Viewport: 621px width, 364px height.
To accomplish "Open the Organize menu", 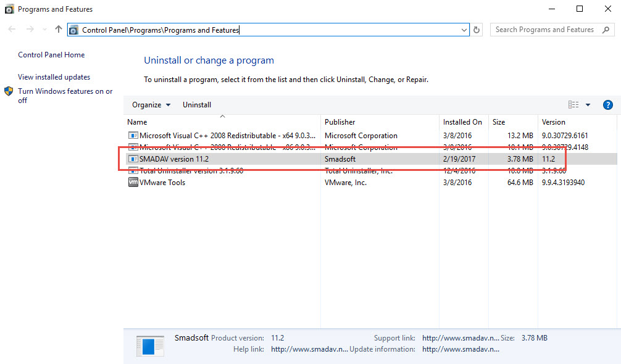I will [x=151, y=105].
